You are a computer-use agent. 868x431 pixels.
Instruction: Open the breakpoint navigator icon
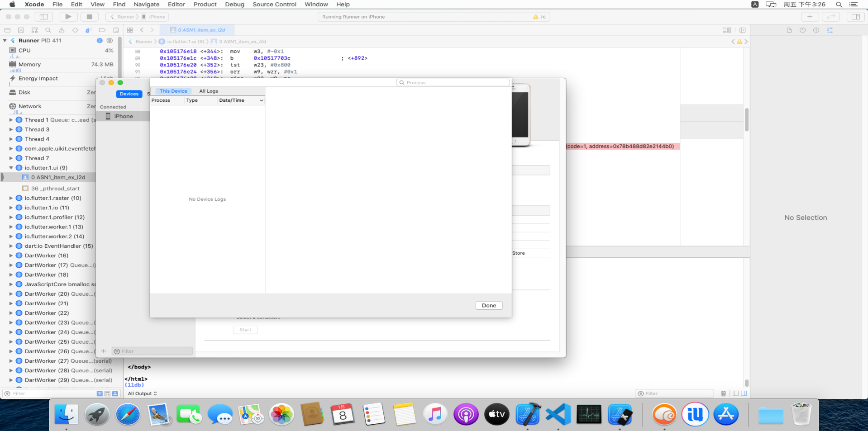coord(102,30)
